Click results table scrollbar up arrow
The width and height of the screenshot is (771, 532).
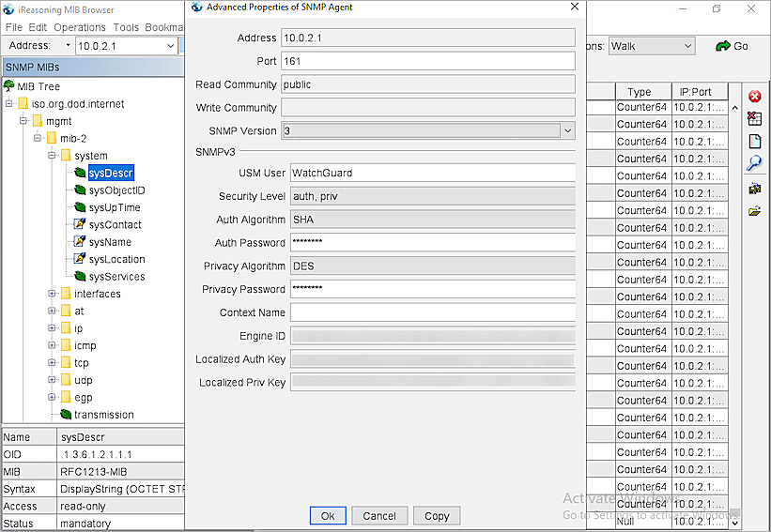click(x=734, y=108)
